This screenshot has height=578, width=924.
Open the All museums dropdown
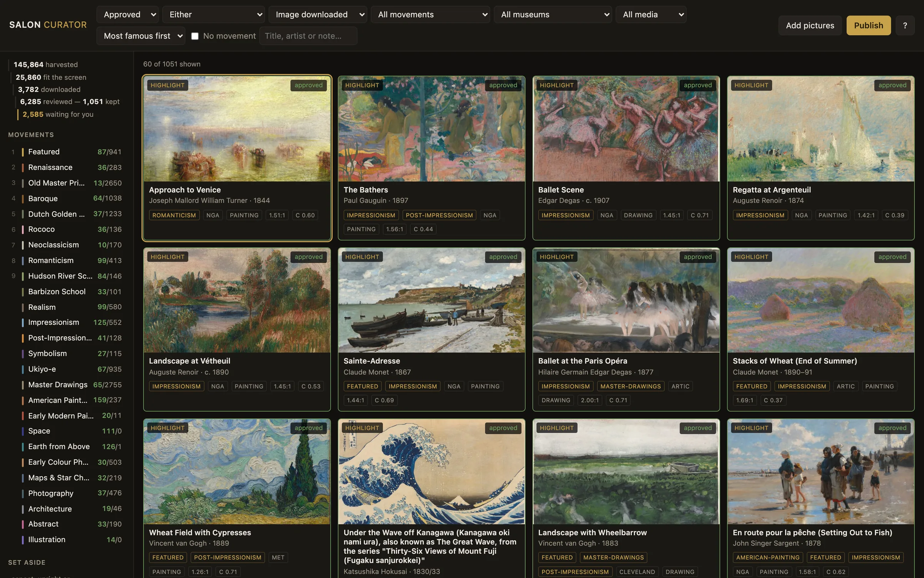click(x=553, y=15)
